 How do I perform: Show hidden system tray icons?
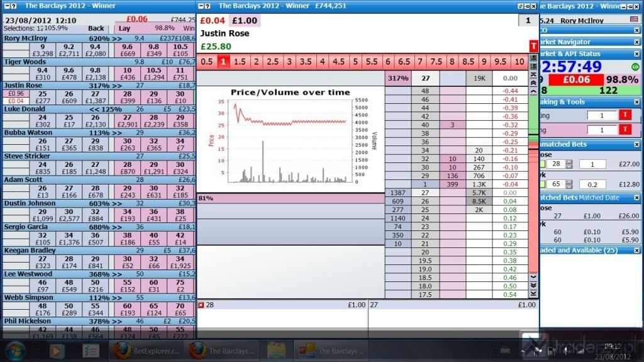click(523, 351)
